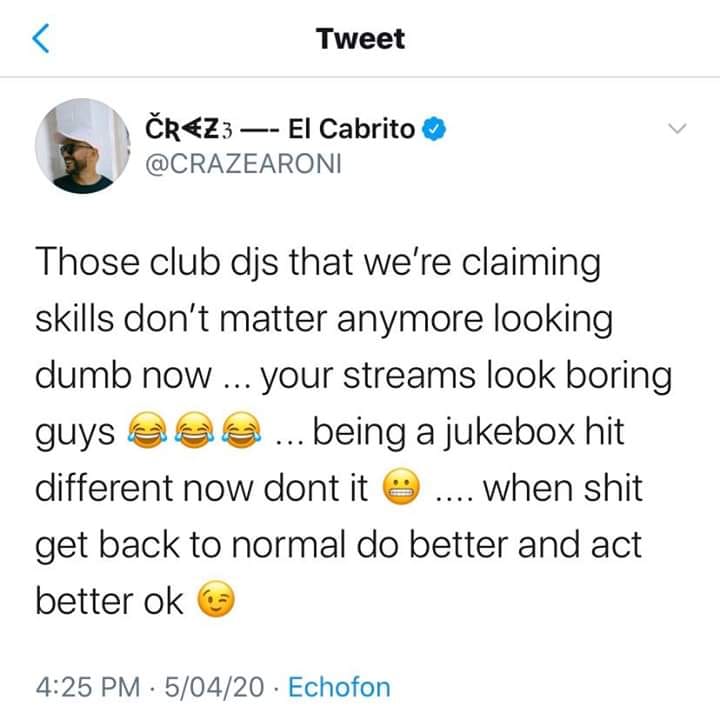Viewport: 720px width, 720px height.
Task: Click the tweet's first line 'Those club djs'
Action: pos(157,262)
